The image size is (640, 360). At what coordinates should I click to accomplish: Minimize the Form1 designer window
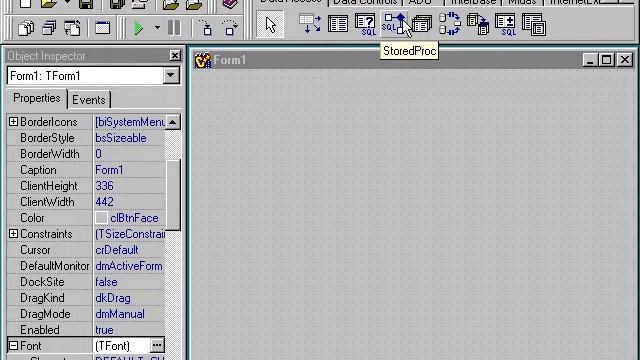pyautogui.click(x=589, y=60)
